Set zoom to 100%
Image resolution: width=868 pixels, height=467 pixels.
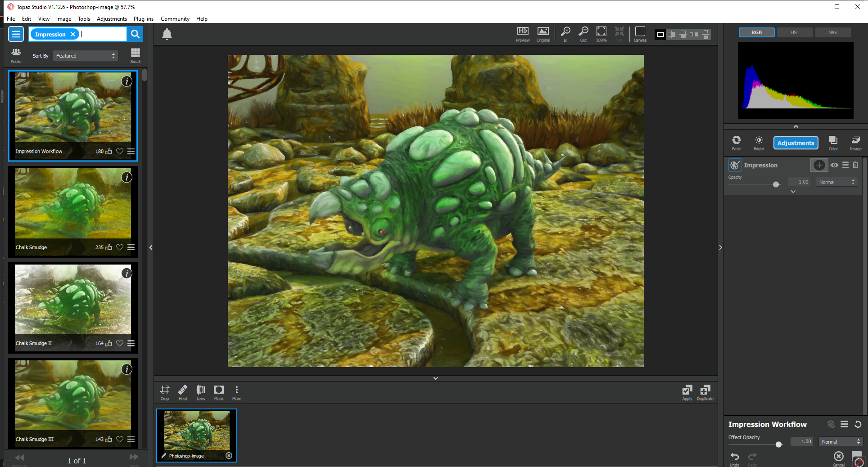(x=601, y=34)
